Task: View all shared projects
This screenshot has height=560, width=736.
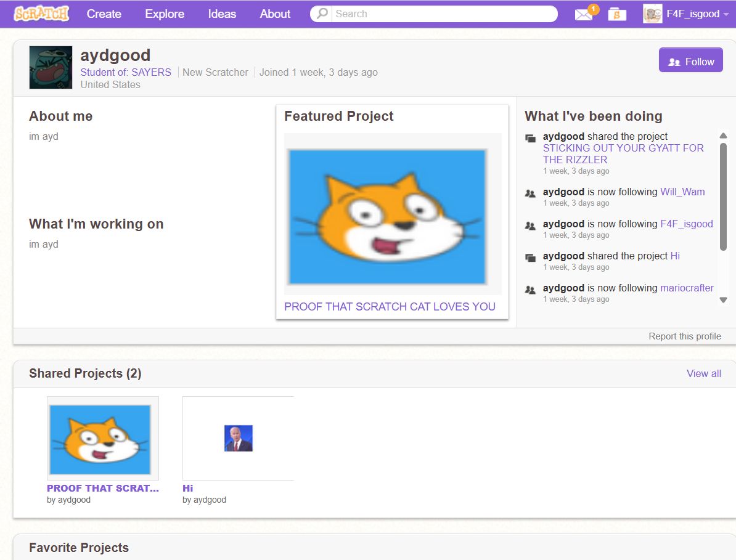Action: [703, 373]
